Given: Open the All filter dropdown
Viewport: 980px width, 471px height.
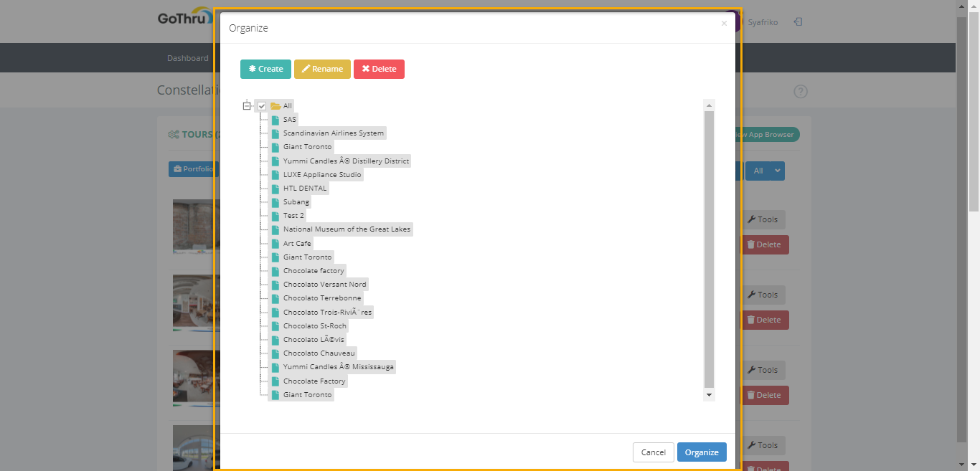Looking at the screenshot, I should click(765, 171).
